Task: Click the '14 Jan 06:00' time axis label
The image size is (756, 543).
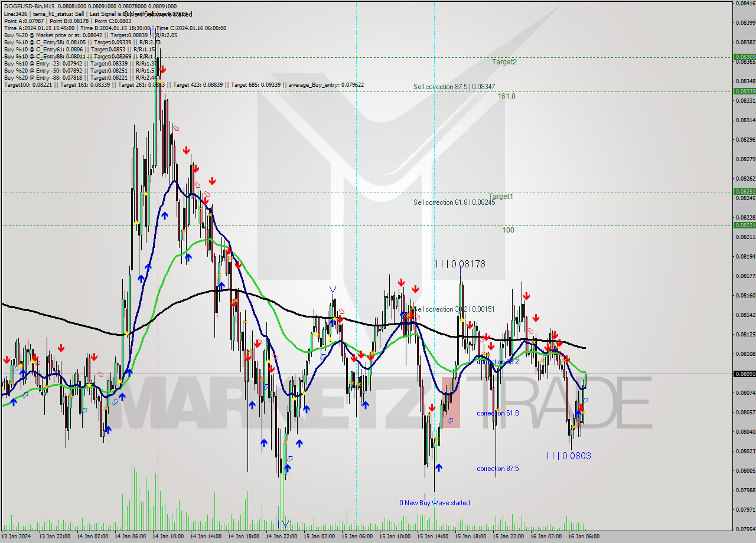Action: (x=130, y=537)
